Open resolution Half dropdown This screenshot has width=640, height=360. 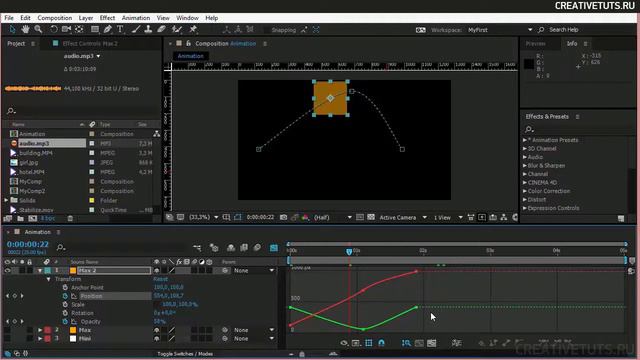pos(333,218)
